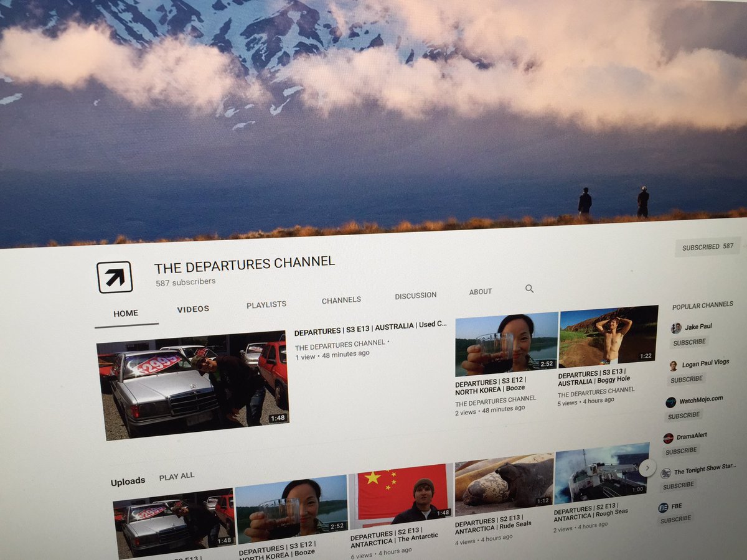Open Antarctica Rude Seals thumbnail

[x=504, y=483]
